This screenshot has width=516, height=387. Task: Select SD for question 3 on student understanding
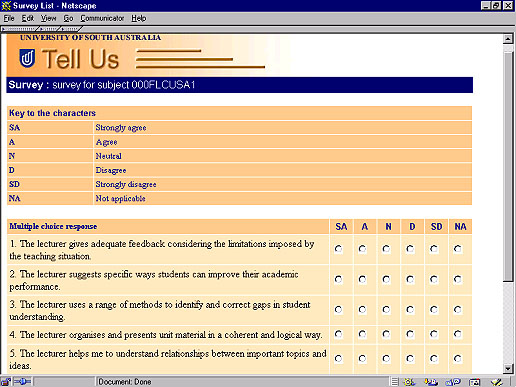434,310
